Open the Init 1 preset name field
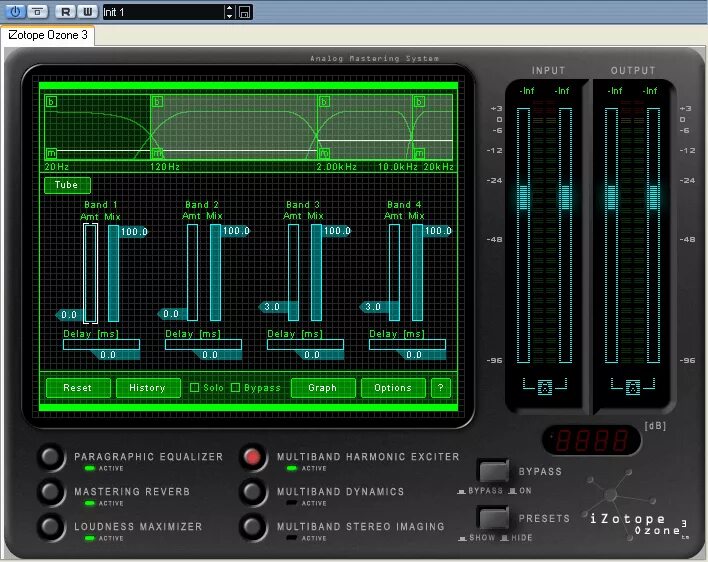 [x=163, y=12]
